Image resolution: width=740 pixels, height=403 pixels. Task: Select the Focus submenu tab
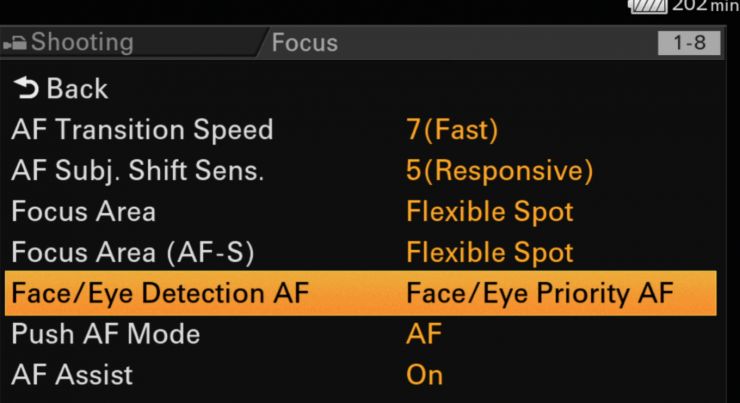(305, 44)
